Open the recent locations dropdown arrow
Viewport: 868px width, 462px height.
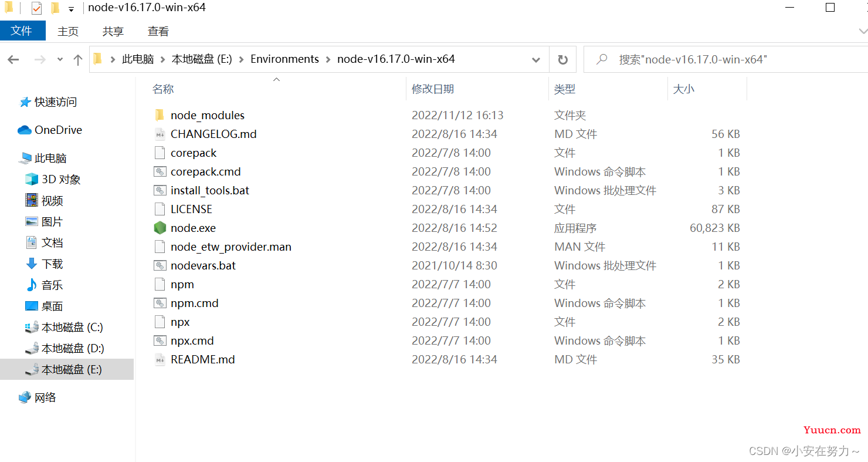point(60,59)
